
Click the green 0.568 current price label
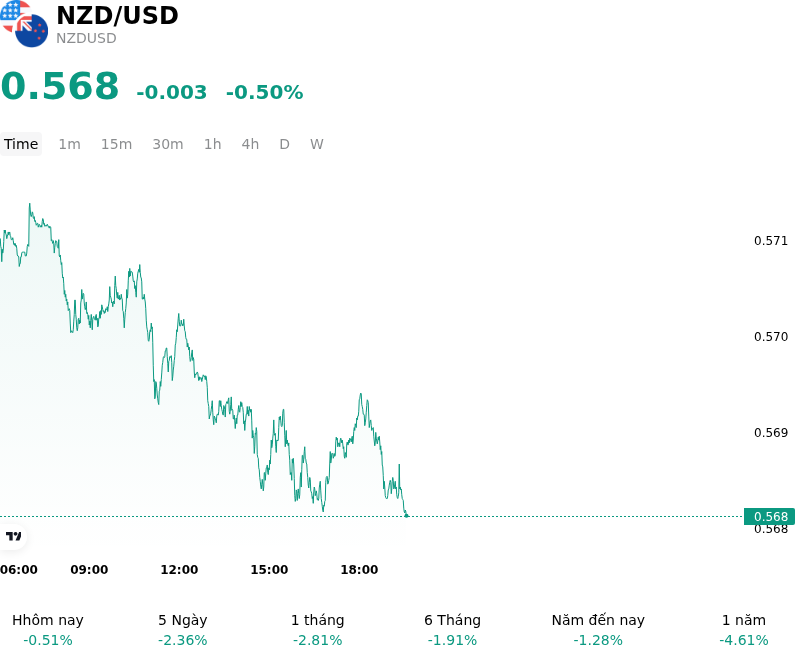(769, 517)
